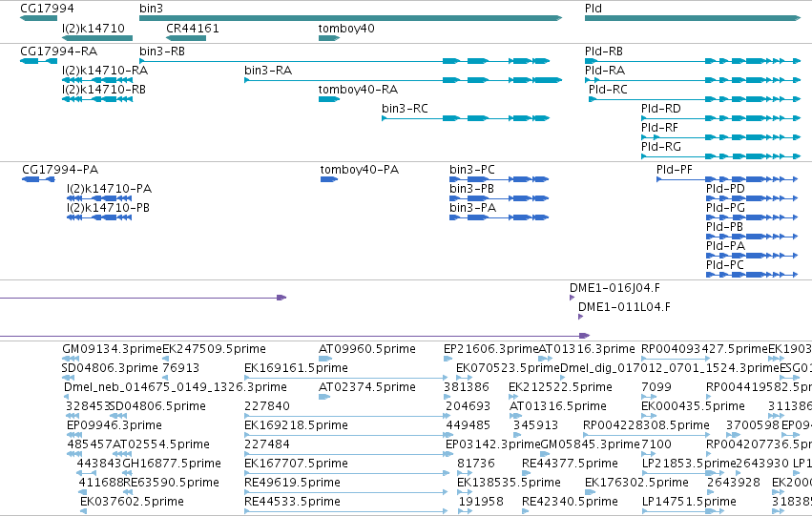
Task: Select the CG17994 gene label
Action: (x=47, y=9)
